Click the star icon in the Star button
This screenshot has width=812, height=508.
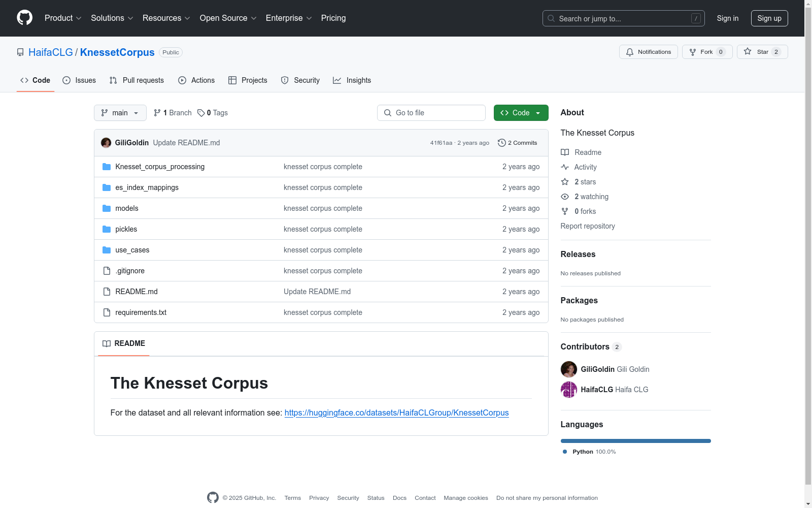[x=748, y=51]
